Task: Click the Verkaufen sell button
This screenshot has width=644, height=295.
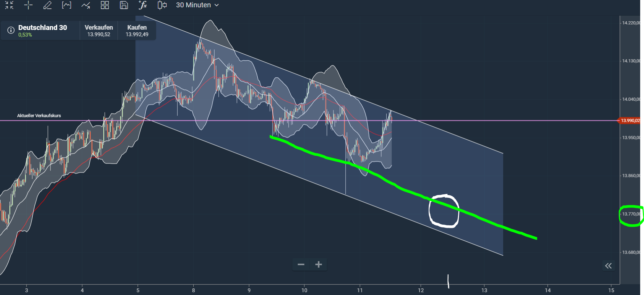Action: coord(99,31)
